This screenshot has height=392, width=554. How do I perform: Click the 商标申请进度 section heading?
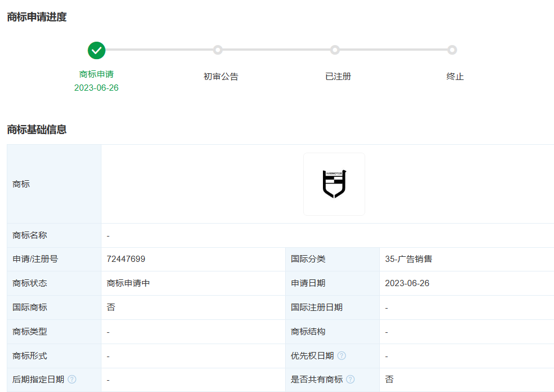tap(37, 17)
